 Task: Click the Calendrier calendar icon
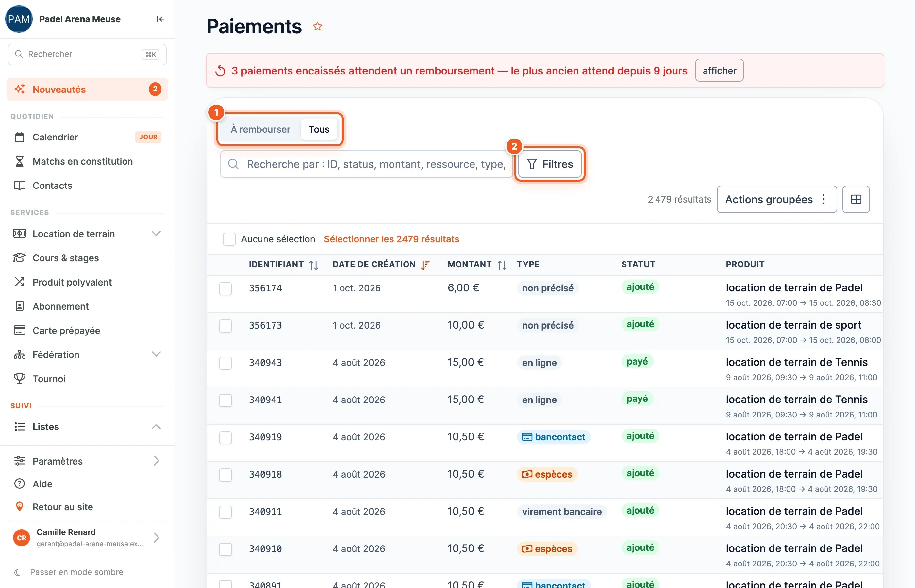tap(20, 137)
